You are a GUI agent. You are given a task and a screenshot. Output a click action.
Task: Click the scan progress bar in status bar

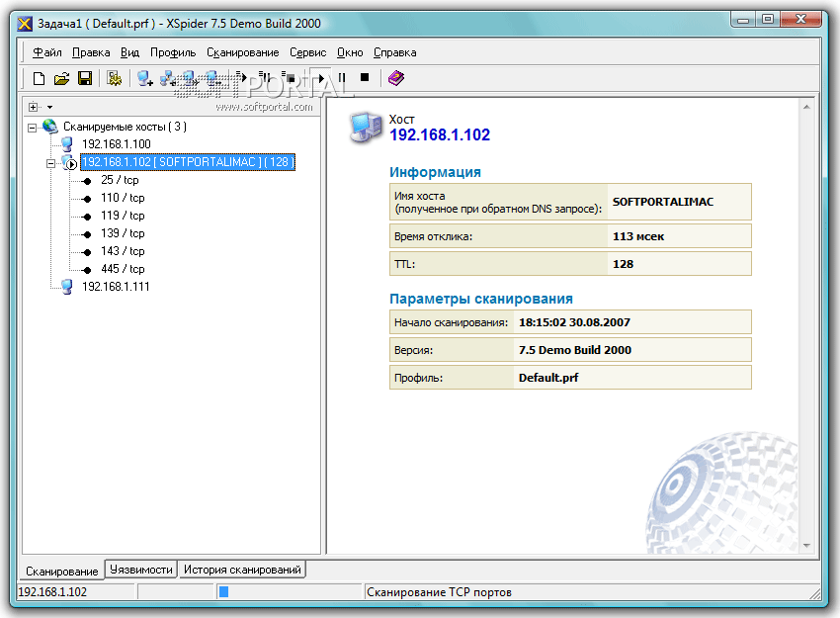[x=290, y=591]
